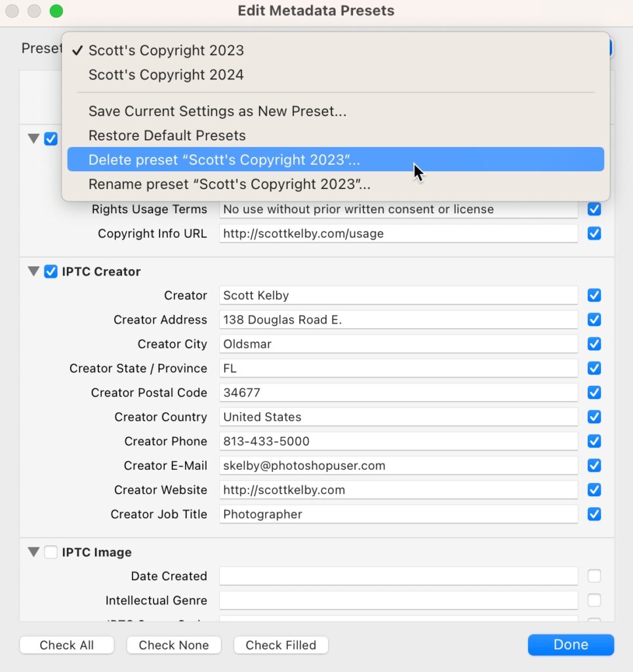Collapse the IPTC Image section triangle
Viewport: 633px width, 672px height.
33,552
